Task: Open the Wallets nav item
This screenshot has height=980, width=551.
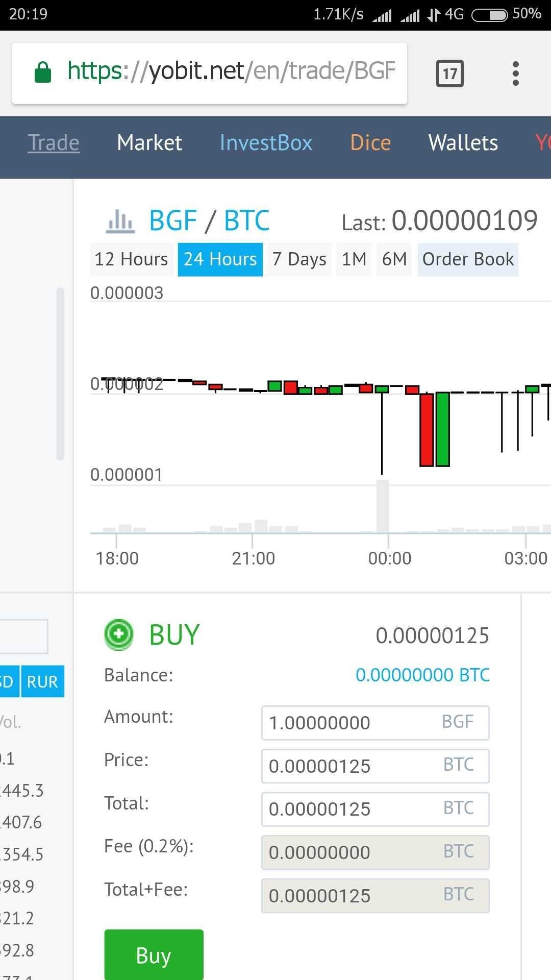Action: click(x=463, y=142)
